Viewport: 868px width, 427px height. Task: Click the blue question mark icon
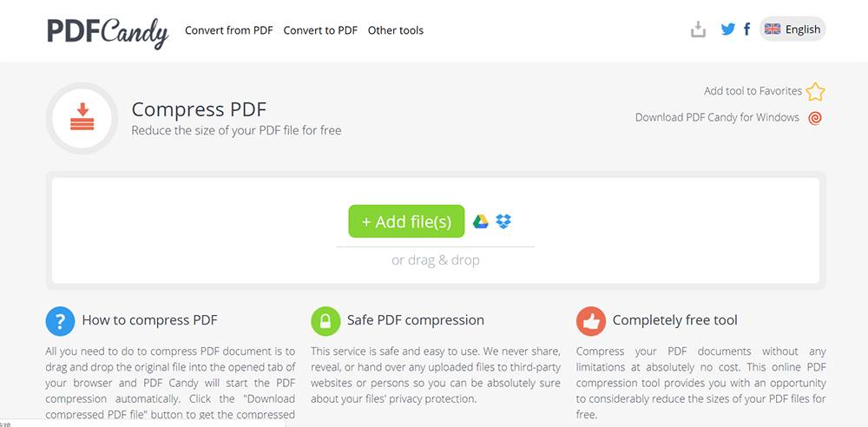61,321
